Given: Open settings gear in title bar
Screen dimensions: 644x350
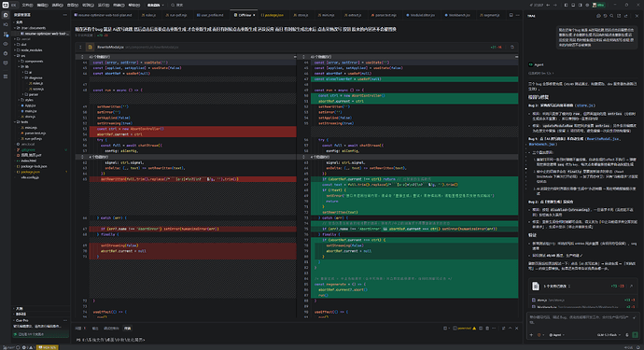Looking at the screenshot, I should pyautogui.click(x=587, y=5).
